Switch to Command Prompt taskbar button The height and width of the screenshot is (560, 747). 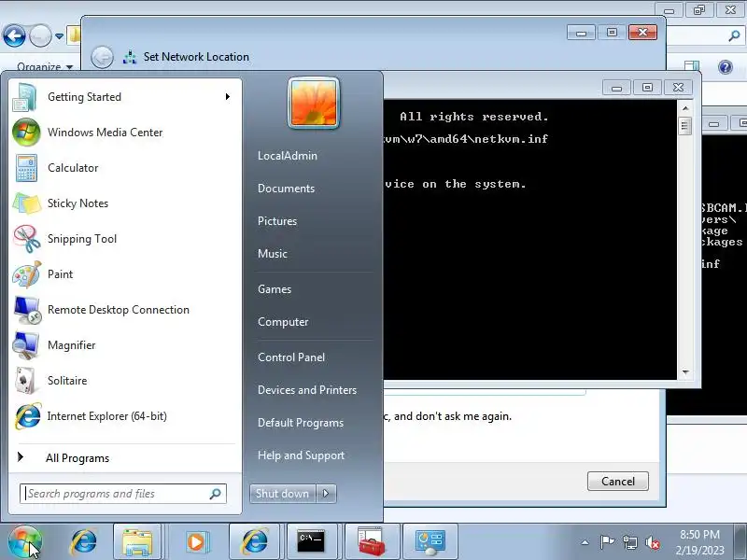pyautogui.click(x=312, y=542)
